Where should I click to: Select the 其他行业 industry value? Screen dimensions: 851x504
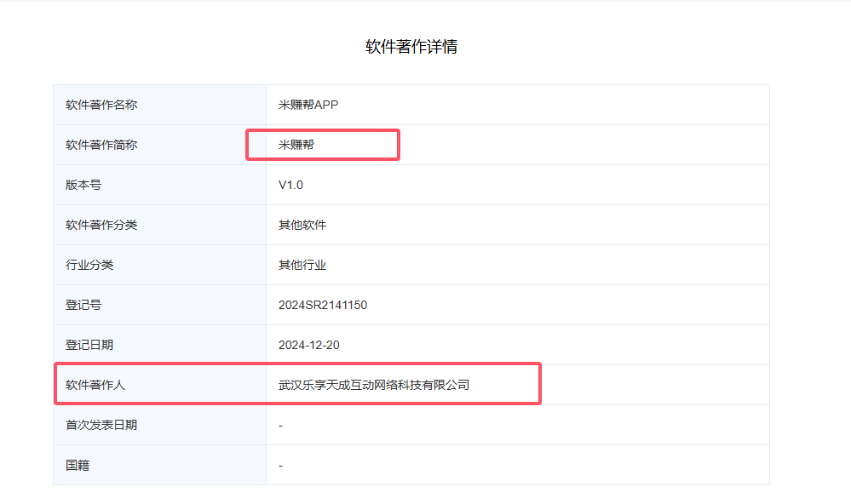point(302,265)
